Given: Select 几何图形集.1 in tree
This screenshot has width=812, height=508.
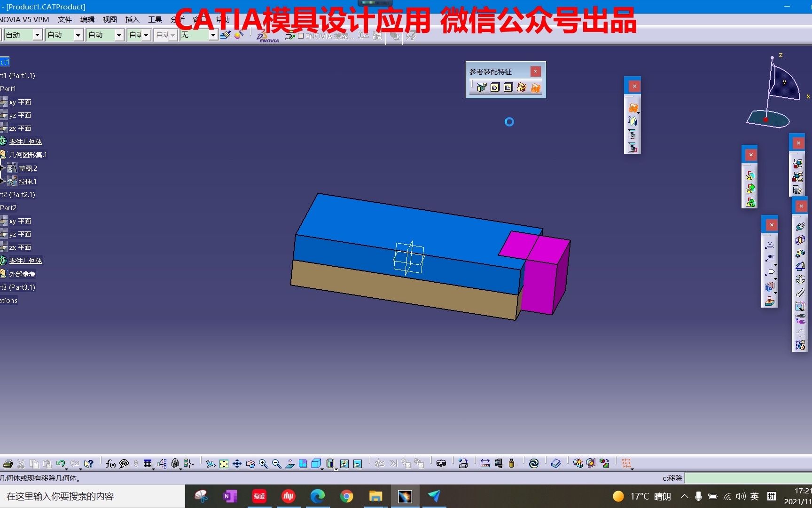Looking at the screenshot, I should click(28, 155).
